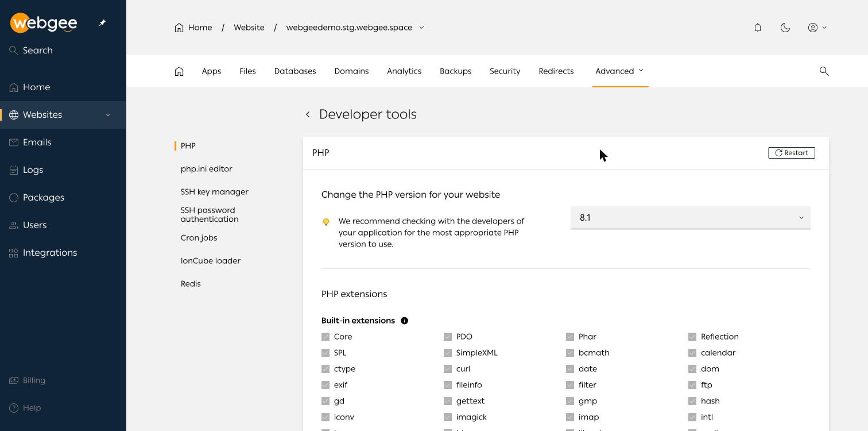Expand the Websites sidebar chevron
This screenshot has height=431, width=868.
(108, 115)
